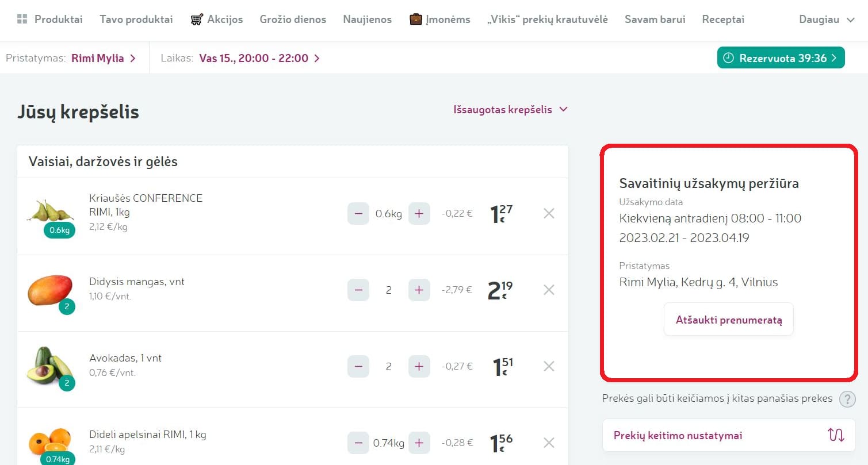Image resolution: width=868 pixels, height=465 pixels.
Task: Change delivery time Vas 15., 20:00 - 22:00
Action: pos(259,58)
